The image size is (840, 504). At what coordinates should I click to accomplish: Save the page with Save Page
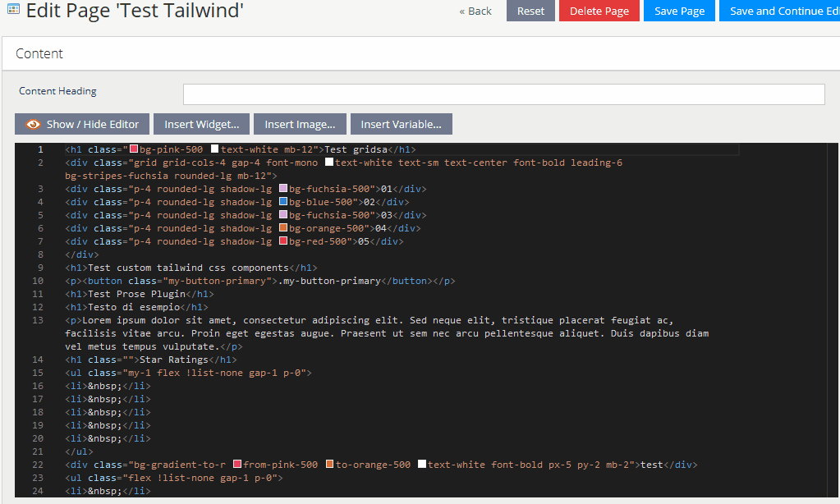click(x=679, y=11)
